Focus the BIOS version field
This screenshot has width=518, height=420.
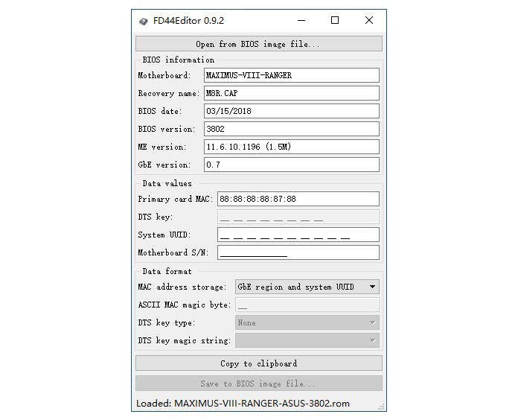[x=291, y=129]
